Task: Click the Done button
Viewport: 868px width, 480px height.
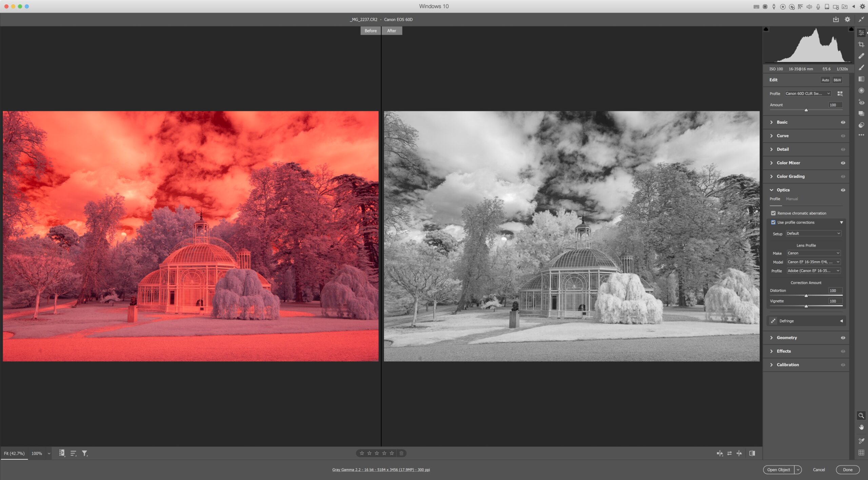Action: point(848,469)
